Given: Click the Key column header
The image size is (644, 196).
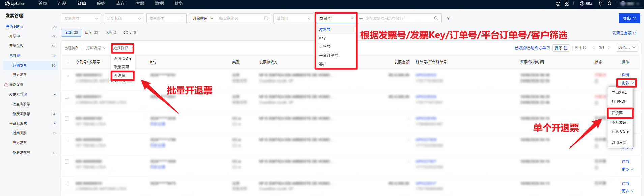Looking at the screenshot, I should (153, 62).
